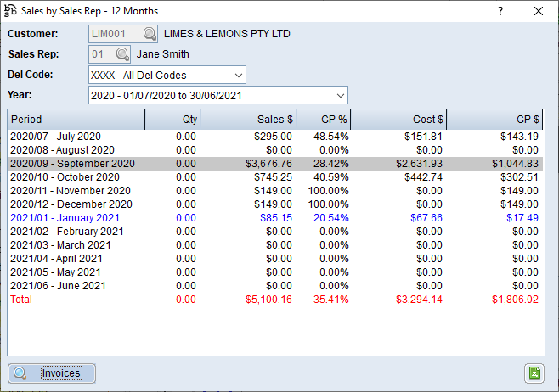Click the help question mark button
This screenshot has width=559, height=392.
point(500,11)
